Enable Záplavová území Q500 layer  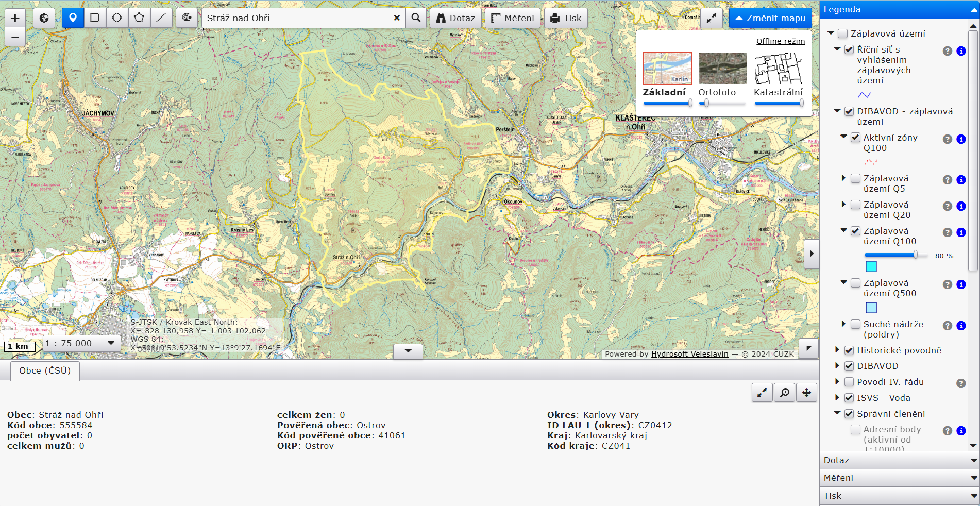pos(855,283)
